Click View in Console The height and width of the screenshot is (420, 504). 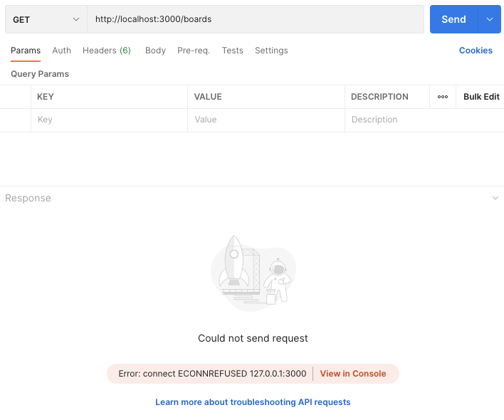click(353, 374)
